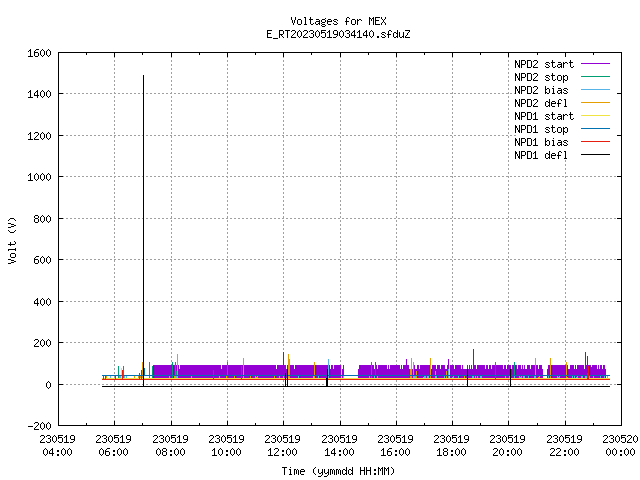Click the 'Time (yymmdd HH:MM)' x-axis label
This screenshot has width=640, height=480.
point(338,471)
